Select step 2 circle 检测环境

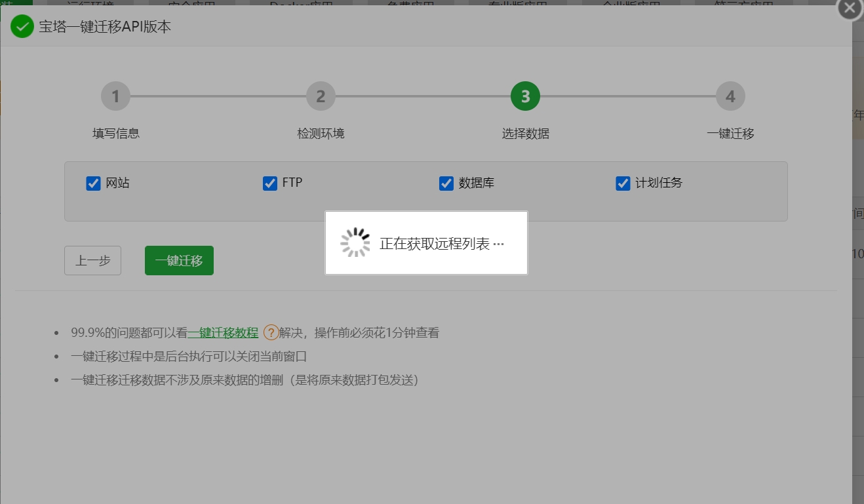pyautogui.click(x=321, y=96)
